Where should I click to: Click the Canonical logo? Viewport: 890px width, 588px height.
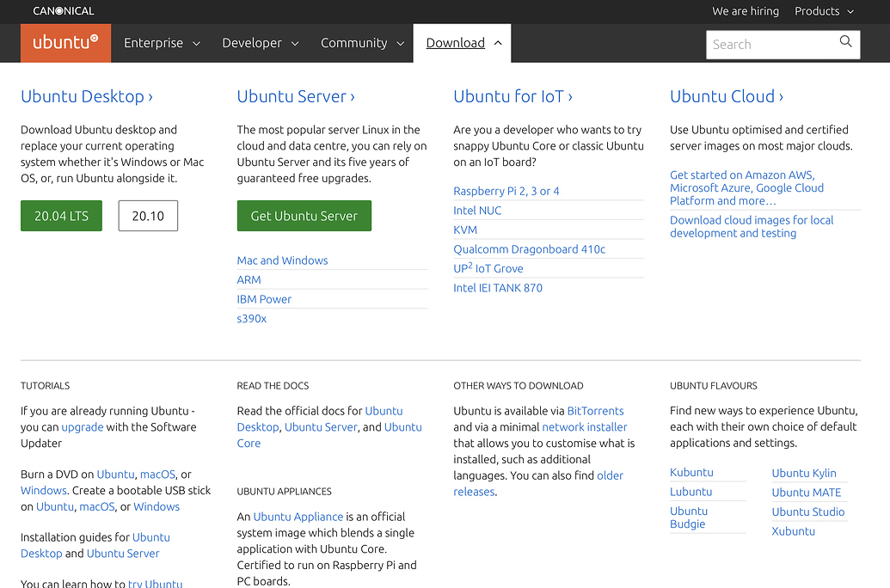tap(63, 11)
